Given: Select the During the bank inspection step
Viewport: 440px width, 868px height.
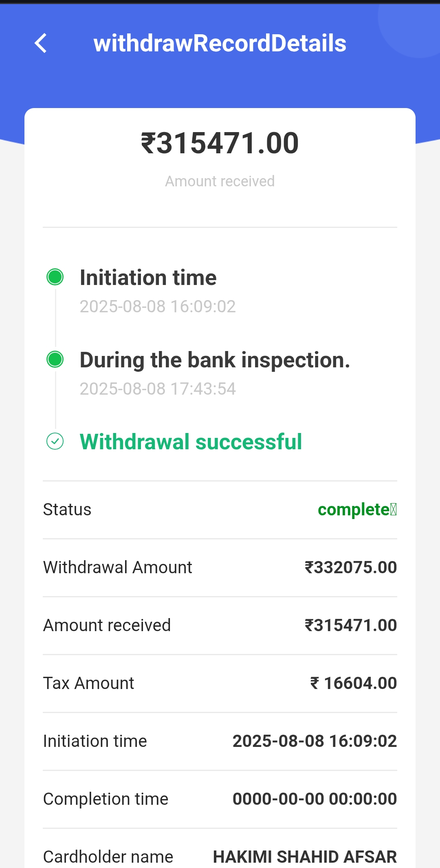Looking at the screenshot, I should [x=215, y=360].
